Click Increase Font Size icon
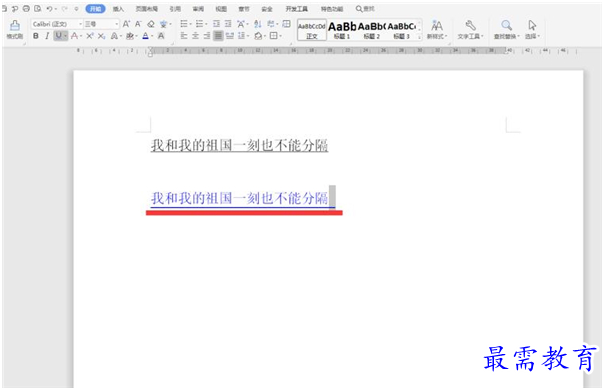Image resolution: width=605 pixels, height=390 pixels. (126, 24)
